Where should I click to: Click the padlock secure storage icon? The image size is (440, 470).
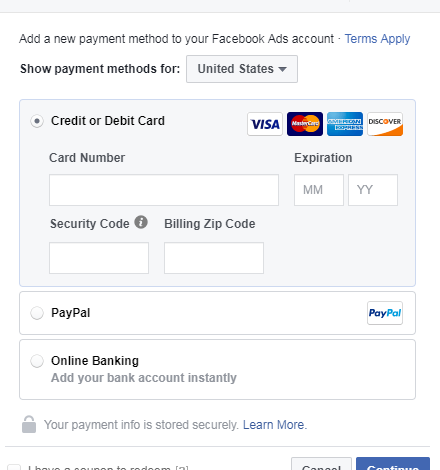pyautogui.click(x=29, y=424)
